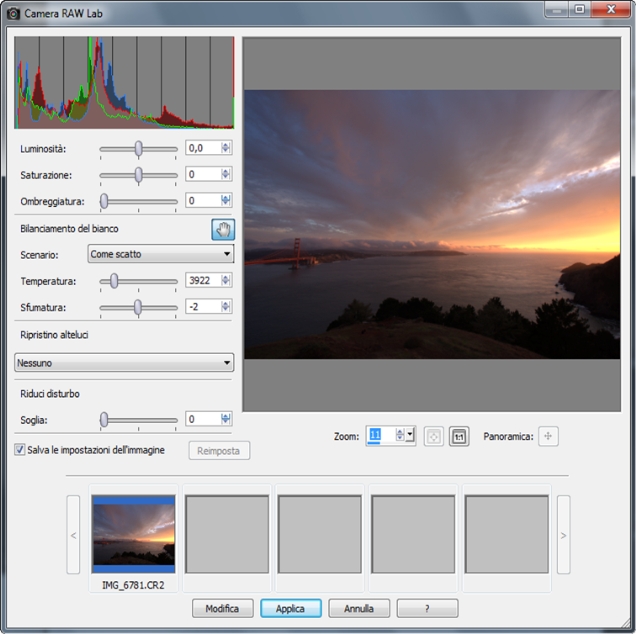Click the Luminosità spinner arrows
This screenshot has width=636, height=634.
[226, 148]
